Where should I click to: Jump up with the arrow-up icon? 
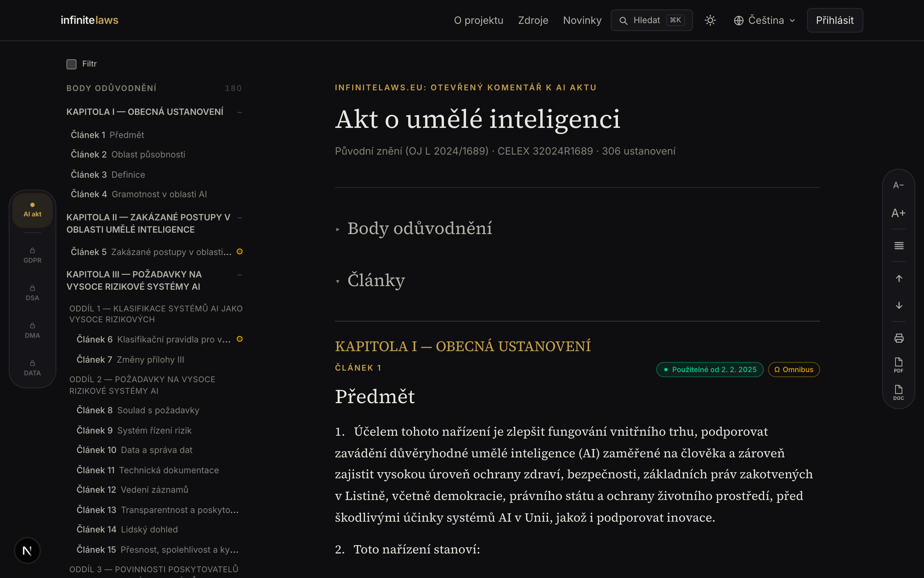point(899,278)
